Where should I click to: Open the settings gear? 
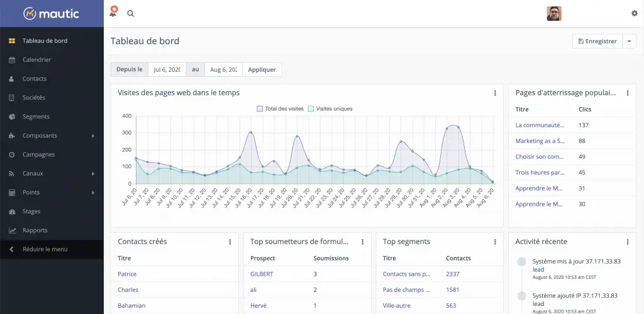(x=635, y=13)
